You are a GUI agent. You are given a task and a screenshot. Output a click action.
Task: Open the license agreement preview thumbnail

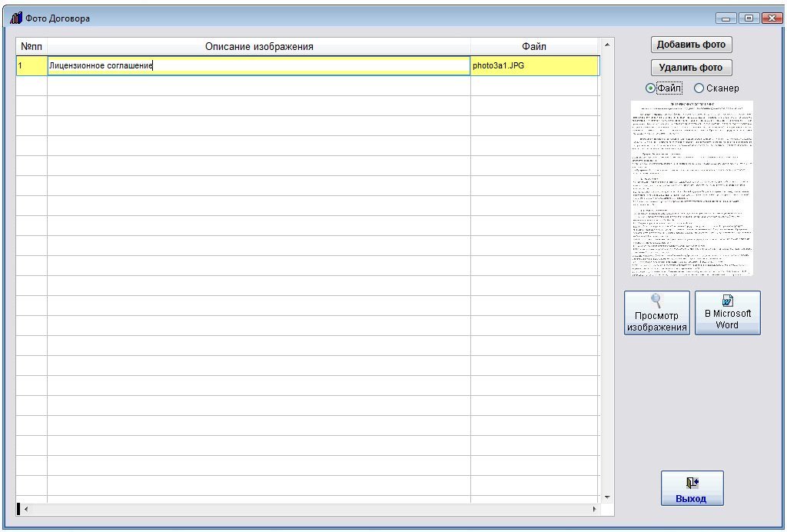(x=692, y=188)
